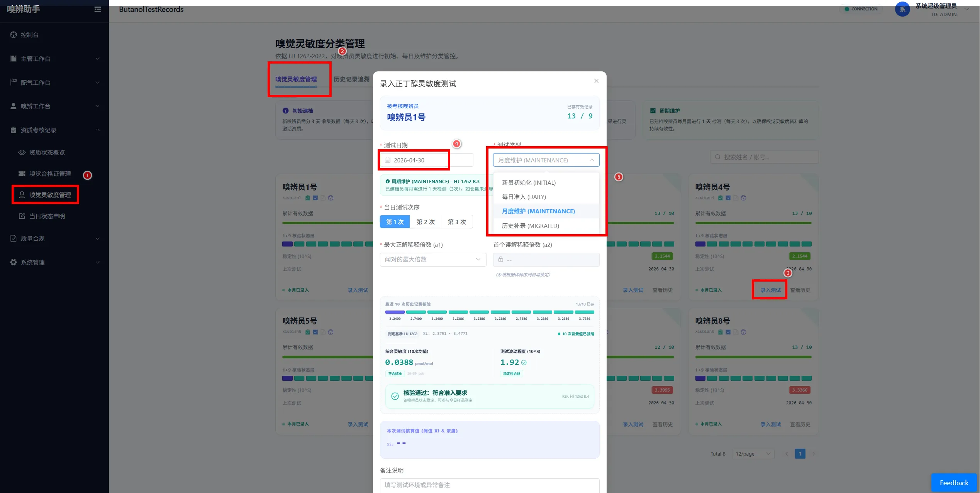Image resolution: width=980 pixels, height=493 pixels.
Task: Open the 测试日期 date picker
Action: 427,160
